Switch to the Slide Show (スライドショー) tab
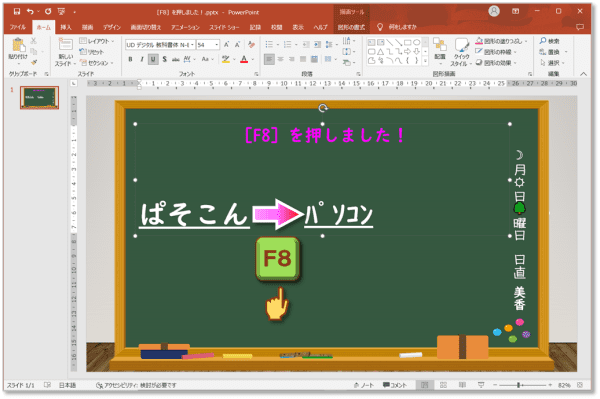This screenshot has height=399, width=600. pyautogui.click(x=224, y=27)
